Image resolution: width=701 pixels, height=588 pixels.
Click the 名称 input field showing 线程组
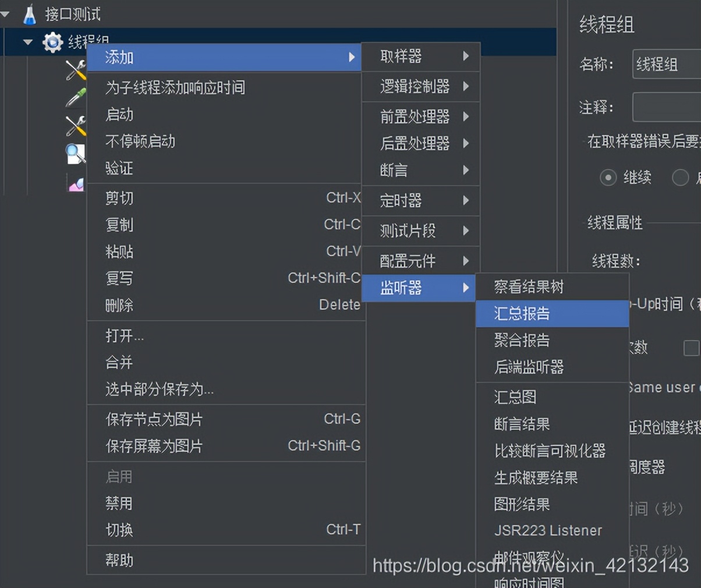[670, 65]
